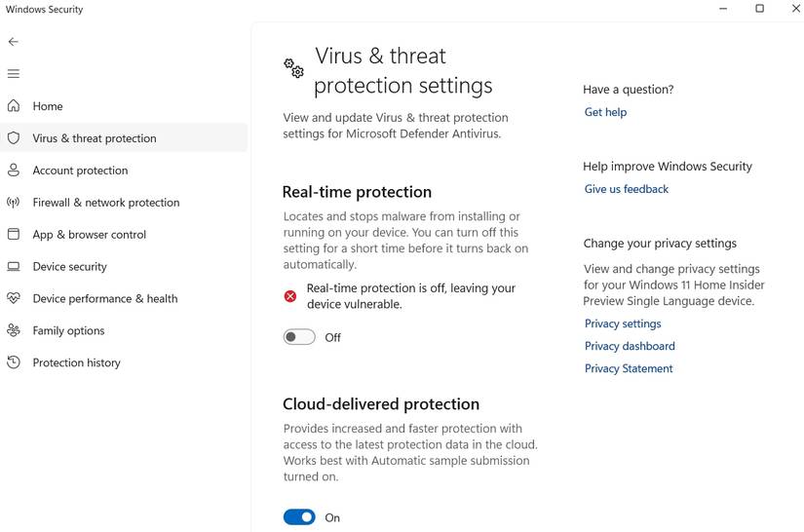
Task: Open the hamburger navigation menu
Action: [14, 74]
